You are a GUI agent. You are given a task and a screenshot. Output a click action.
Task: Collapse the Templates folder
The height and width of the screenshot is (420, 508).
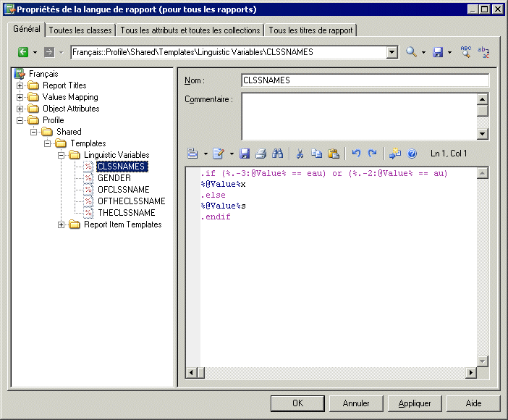tap(48, 143)
